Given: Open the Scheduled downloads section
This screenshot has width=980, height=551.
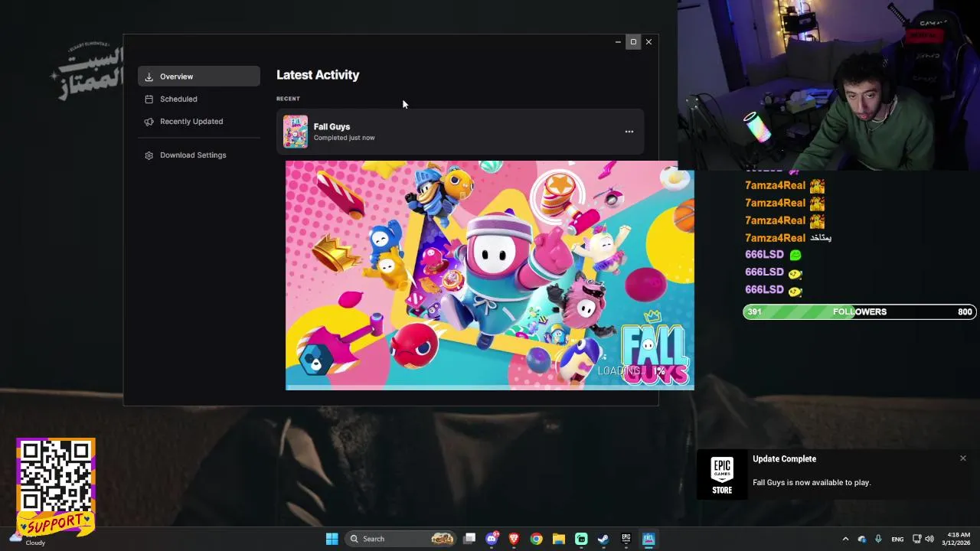Looking at the screenshot, I should pos(199,99).
